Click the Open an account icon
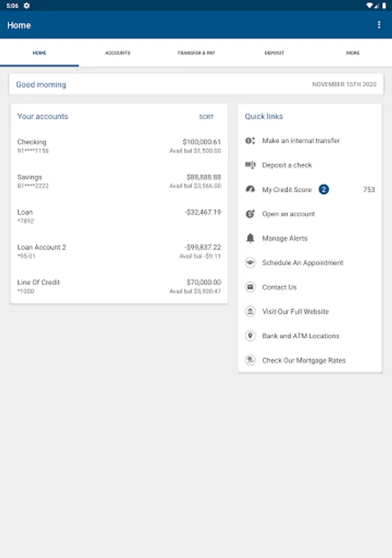Screen dimensions: 392x558 pos(250,214)
